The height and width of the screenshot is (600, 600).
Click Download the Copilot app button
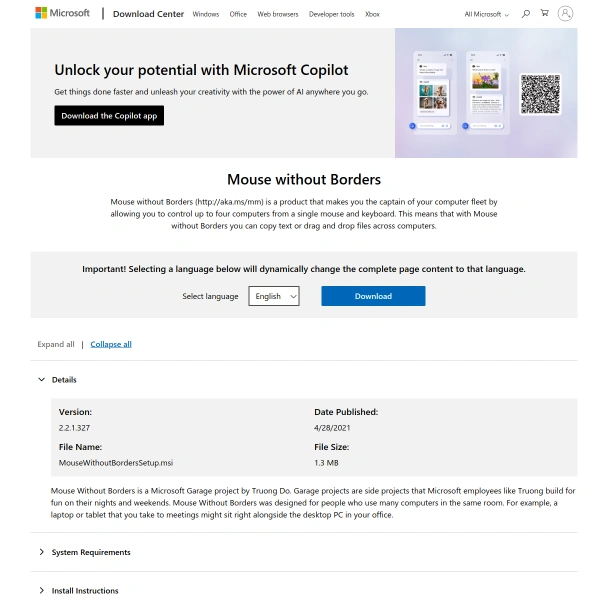pyautogui.click(x=108, y=116)
